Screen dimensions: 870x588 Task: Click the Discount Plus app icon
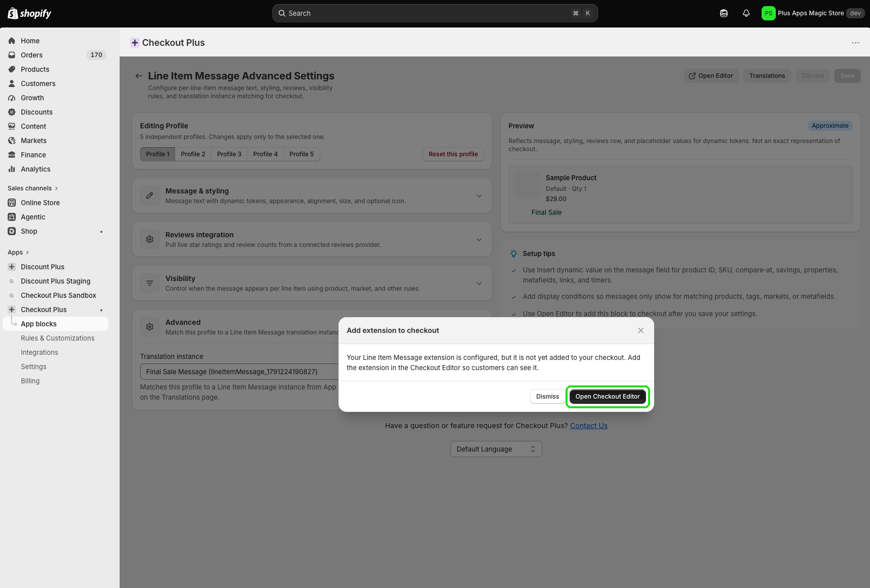(12, 267)
